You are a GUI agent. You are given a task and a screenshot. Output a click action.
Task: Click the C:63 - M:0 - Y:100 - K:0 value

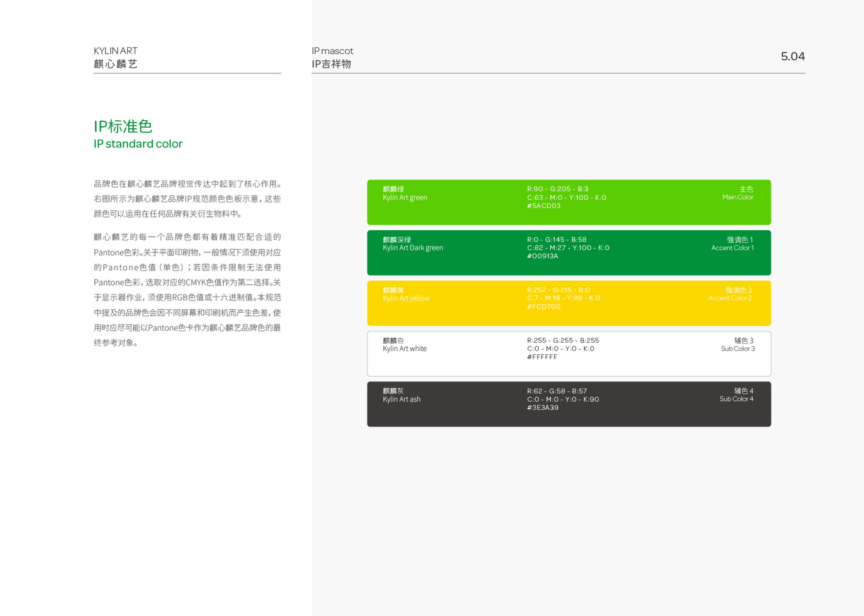567,197
